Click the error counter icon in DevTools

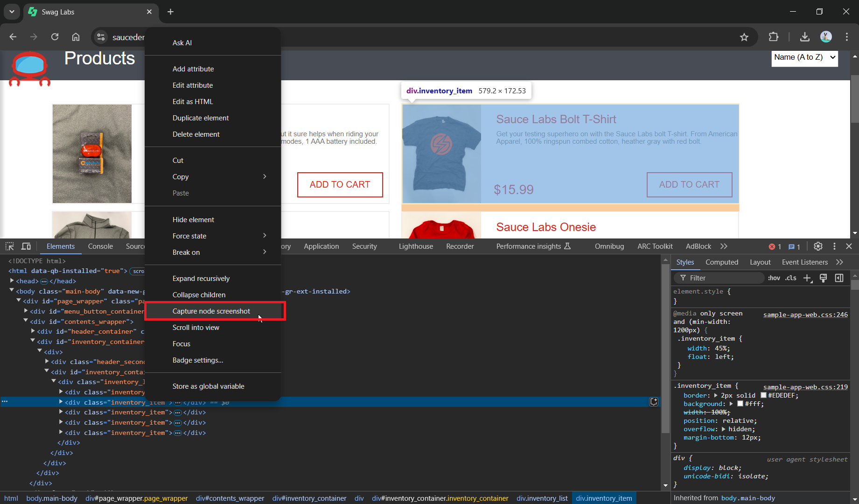point(773,246)
